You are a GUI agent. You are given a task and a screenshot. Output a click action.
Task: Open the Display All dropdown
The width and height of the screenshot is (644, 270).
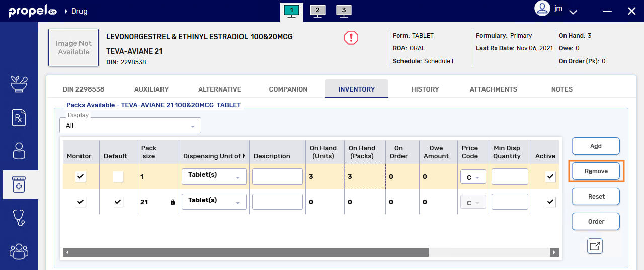130,125
